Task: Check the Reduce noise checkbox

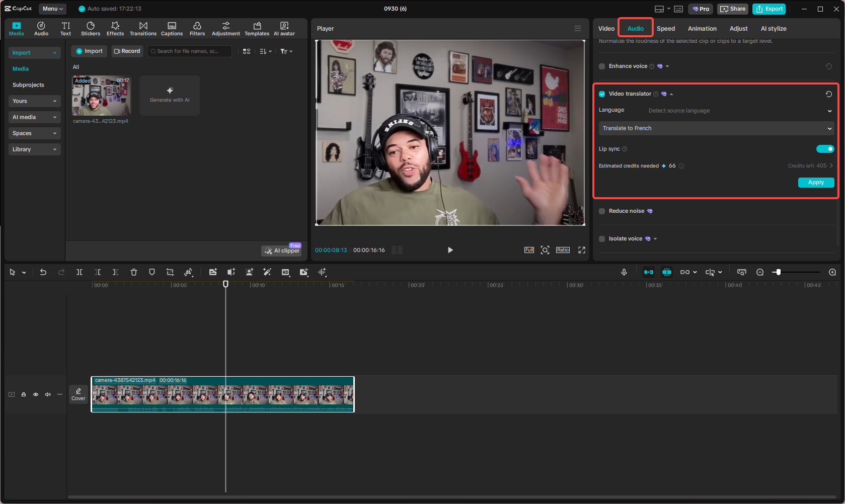Action: point(602,211)
